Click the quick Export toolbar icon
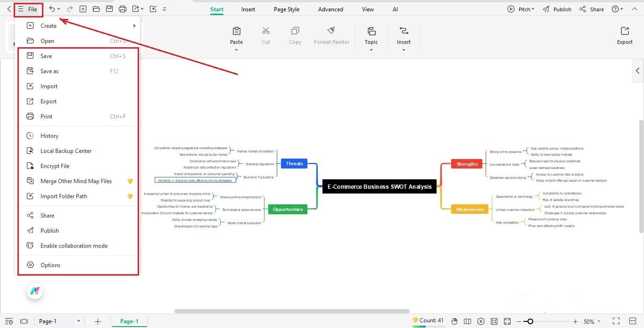This screenshot has height=328, width=644. (136, 9)
